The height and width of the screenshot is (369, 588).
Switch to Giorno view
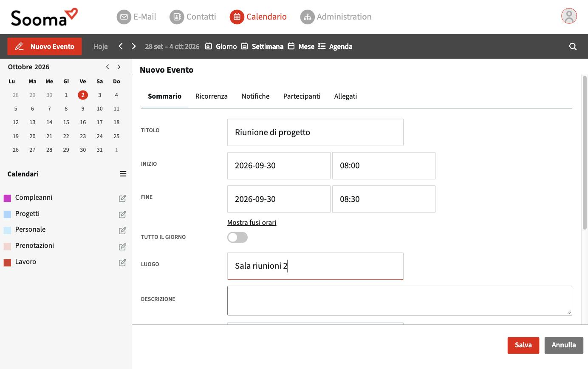pyautogui.click(x=220, y=46)
